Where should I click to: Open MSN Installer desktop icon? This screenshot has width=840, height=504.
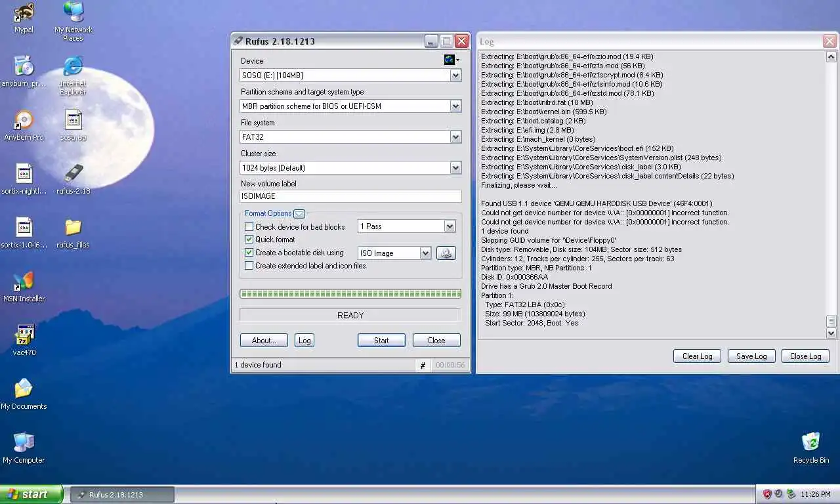point(24,287)
